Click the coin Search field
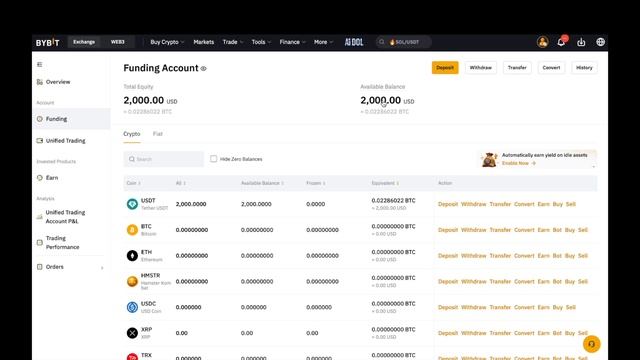Viewport: 640px width, 360px height. (x=163, y=159)
